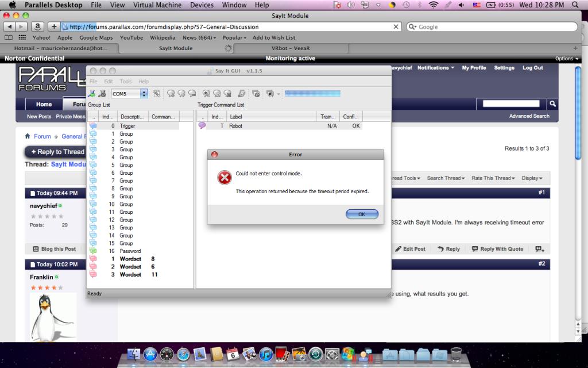Image resolution: width=588 pixels, height=368 pixels.
Task: Open Time Machine from the Dock
Action: tap(316, 354)
